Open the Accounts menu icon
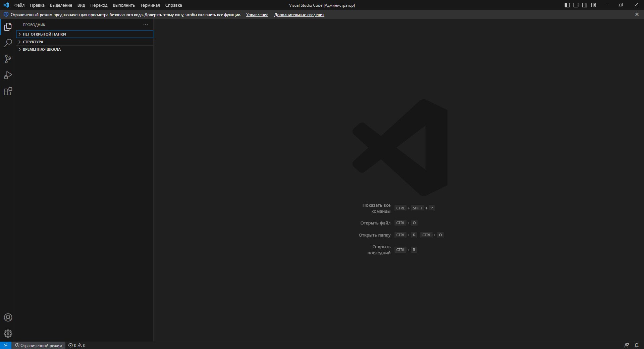 click(8, 317)
